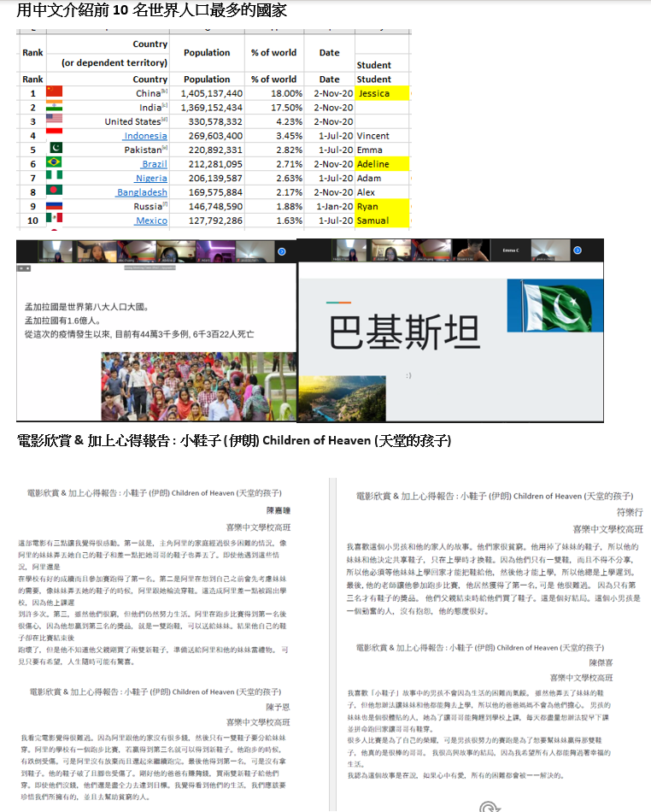Click the China flag icon

[55, 93]
